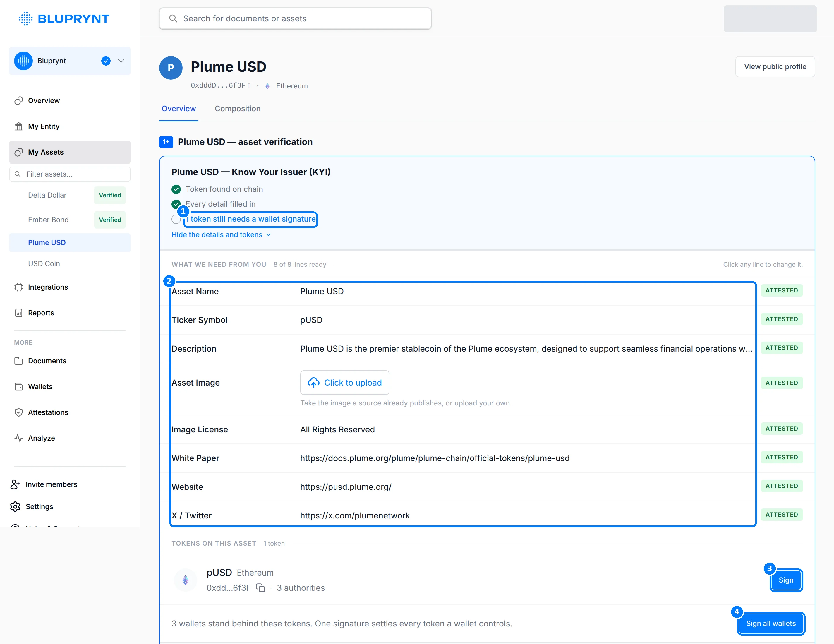Click the blue verified badge next to Bluprynt
This screenshot has width=834, height=644.
(x=106, y=61)
